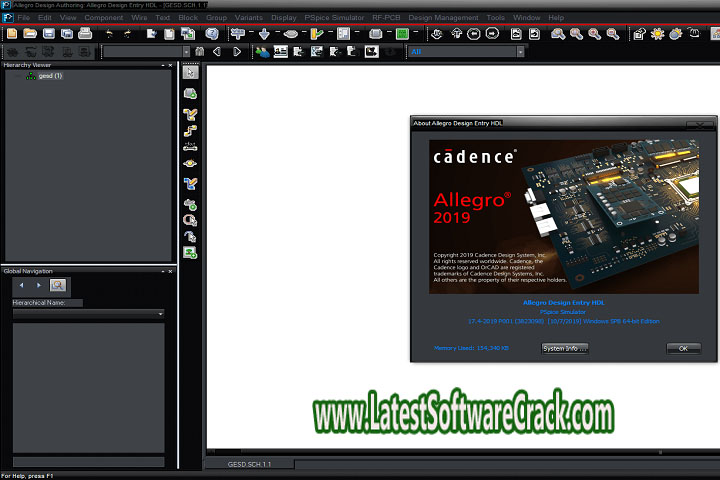This screenshot has height=480, width=720.
Task: Close the Hierarchy Viewer panel
Action: (170, 65)
